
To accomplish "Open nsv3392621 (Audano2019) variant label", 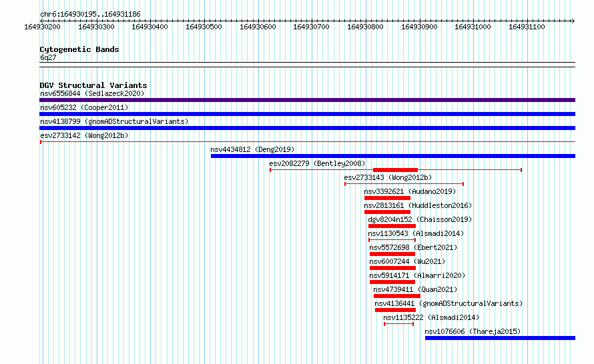I will pyautogui.click(x=410, y=191).
